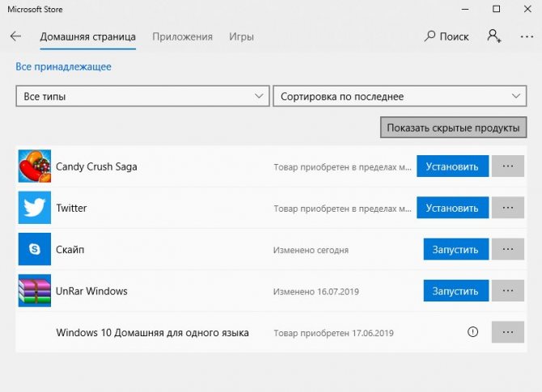Click the info icon for Windows 10
This screenshot has width=542, height=392.
point(472,332)
